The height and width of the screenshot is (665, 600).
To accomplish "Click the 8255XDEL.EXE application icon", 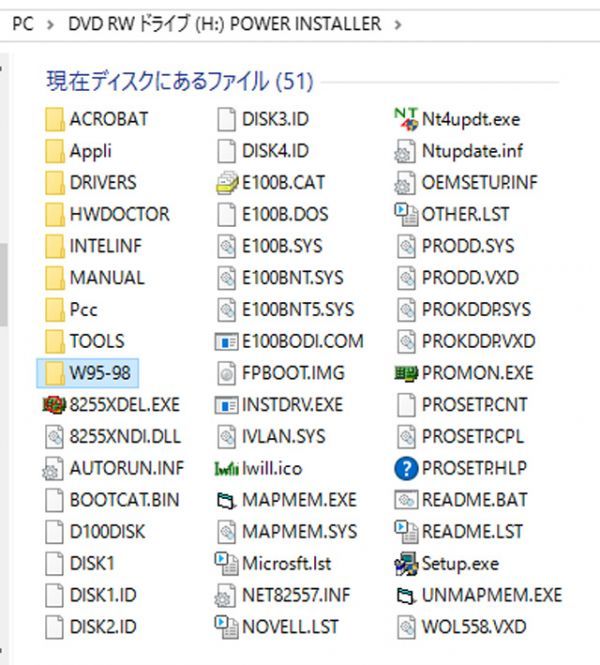I will click(54, 405).
